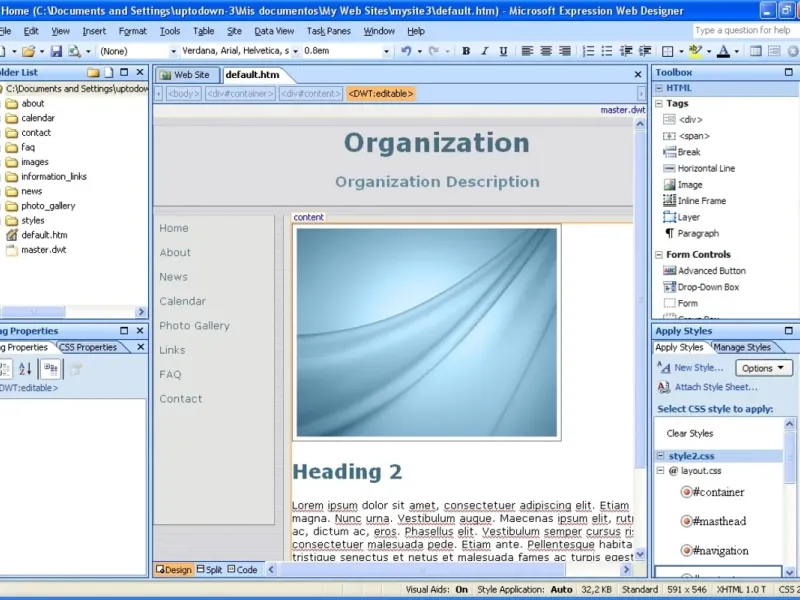Apply bulleted list

[607, 51]
